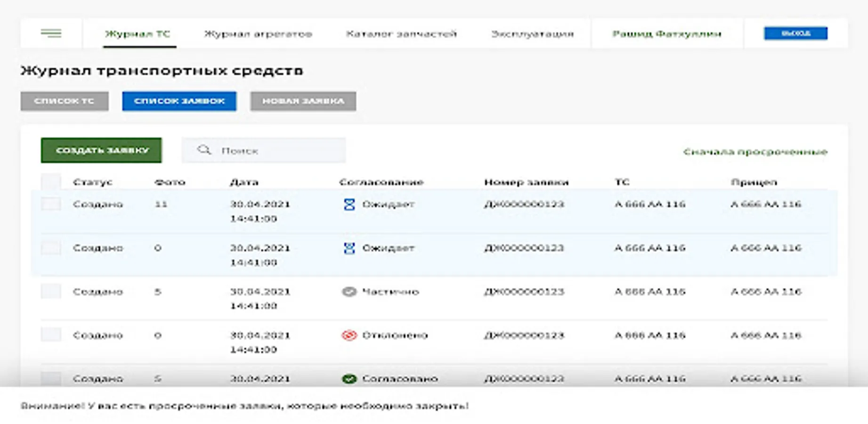Click the search magnifier icon
This screenshot has height=424, width=868.
[x=204, y=150]
